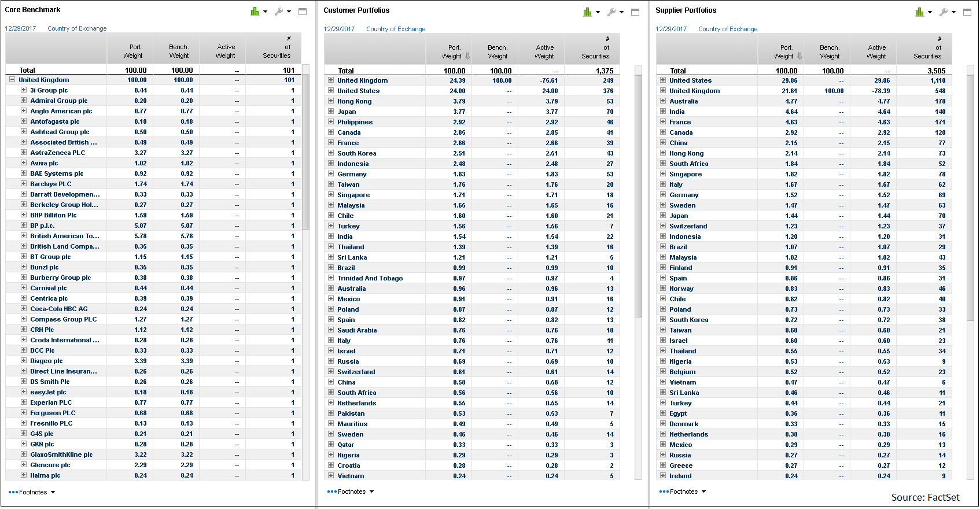Image resolution: width=980 pixels, height=510 pixels.
Task: Open Footnotes in Customer Portfolios panel
Action: click(351, 491)
